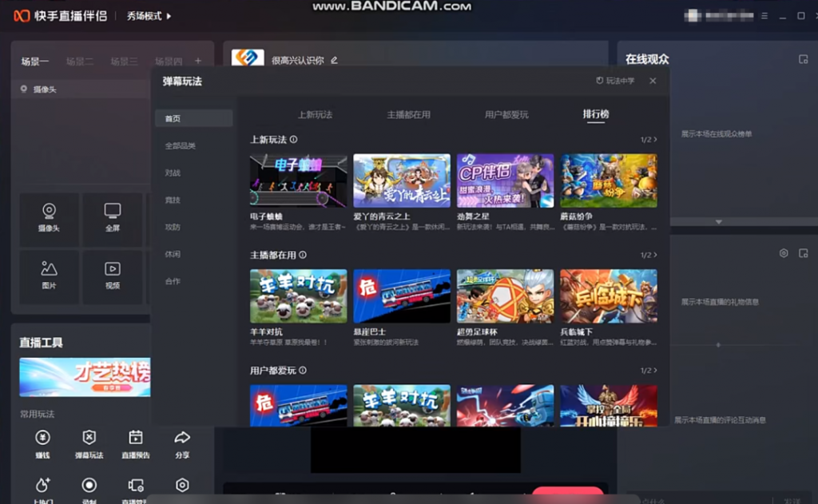Select 首页 in the dialog sidebar
818x504 pixels.
point(193,118)
